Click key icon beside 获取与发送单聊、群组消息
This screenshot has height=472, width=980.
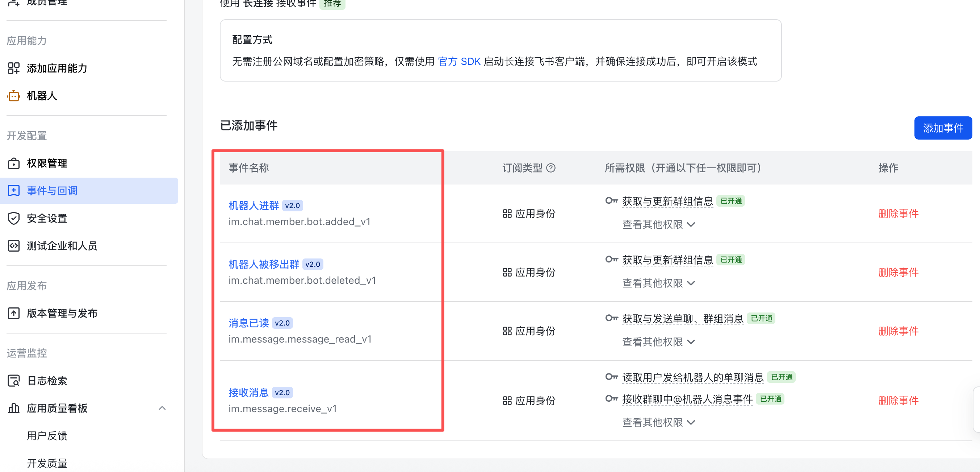[611, 318]
